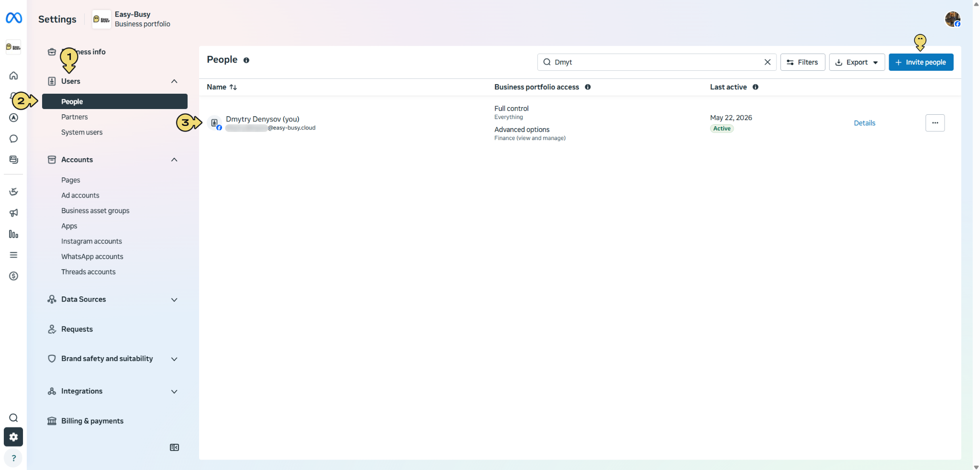This screenshot has height=470, width=980.
Task: Click the Invite people button
Action: (921, 62)
